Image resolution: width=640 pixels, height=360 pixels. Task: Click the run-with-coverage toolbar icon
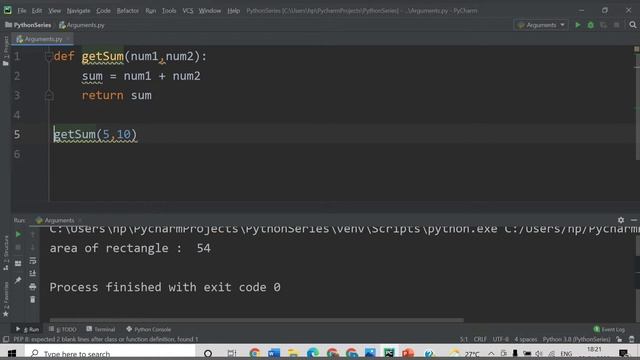click(603, 25)
